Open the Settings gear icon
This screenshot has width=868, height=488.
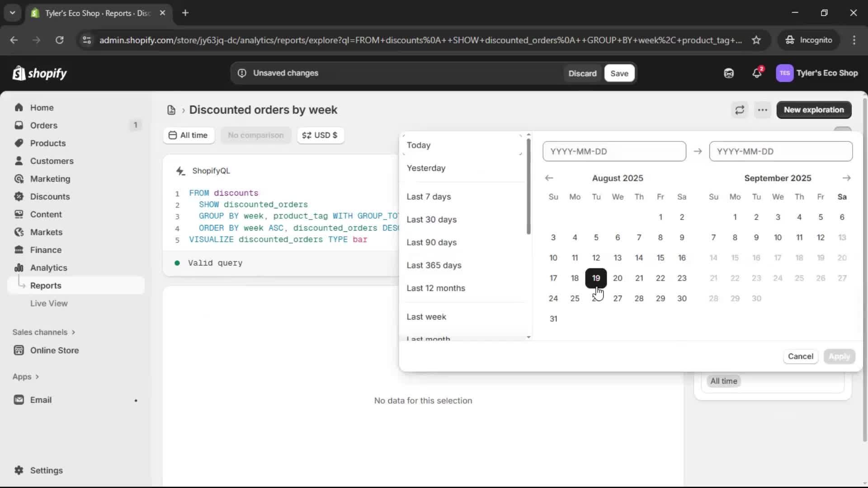coord(19,470)
